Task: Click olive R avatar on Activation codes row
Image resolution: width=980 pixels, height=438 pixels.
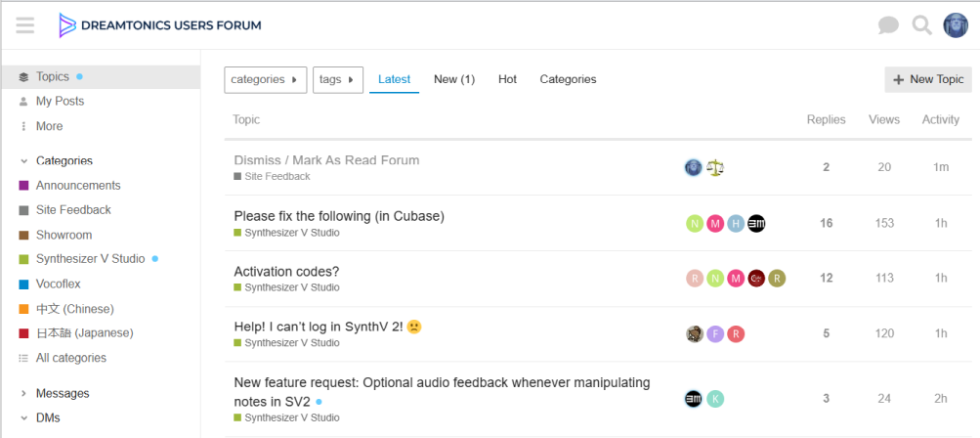Action: click(x=777, y=279)
